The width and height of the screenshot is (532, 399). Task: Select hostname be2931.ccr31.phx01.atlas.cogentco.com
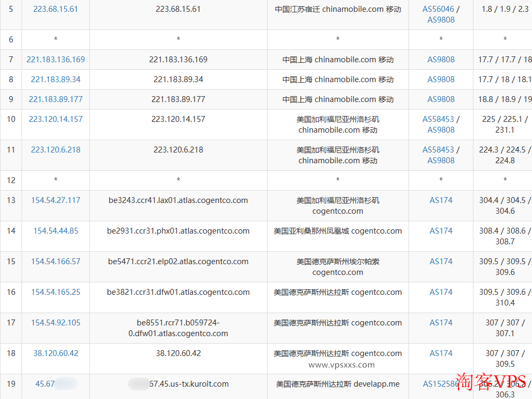tap(178, 231)
